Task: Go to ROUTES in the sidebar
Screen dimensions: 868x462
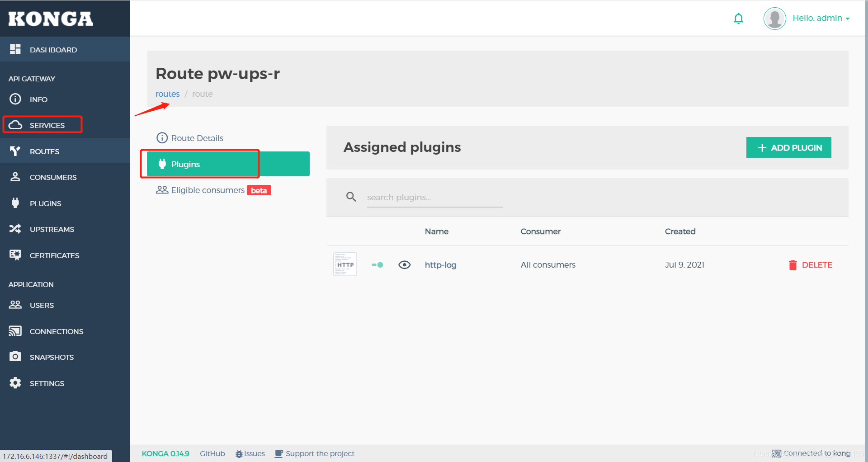Action: (65, 151)
